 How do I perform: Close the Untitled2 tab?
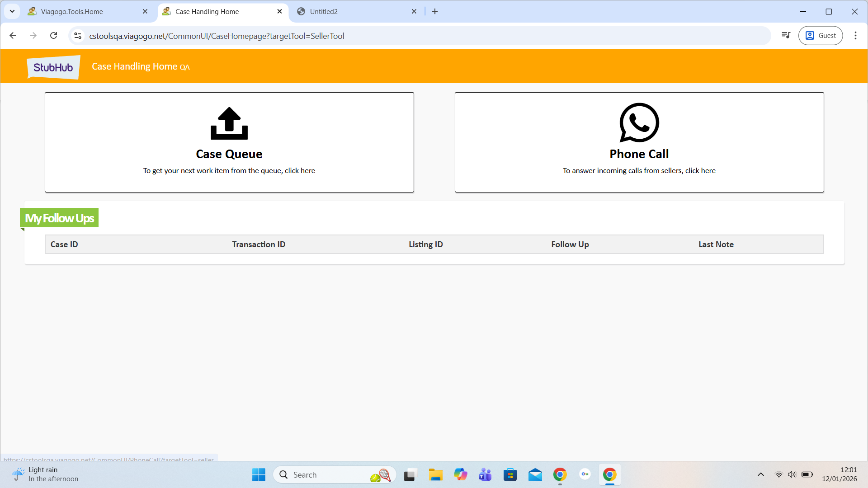coord(414,12)
